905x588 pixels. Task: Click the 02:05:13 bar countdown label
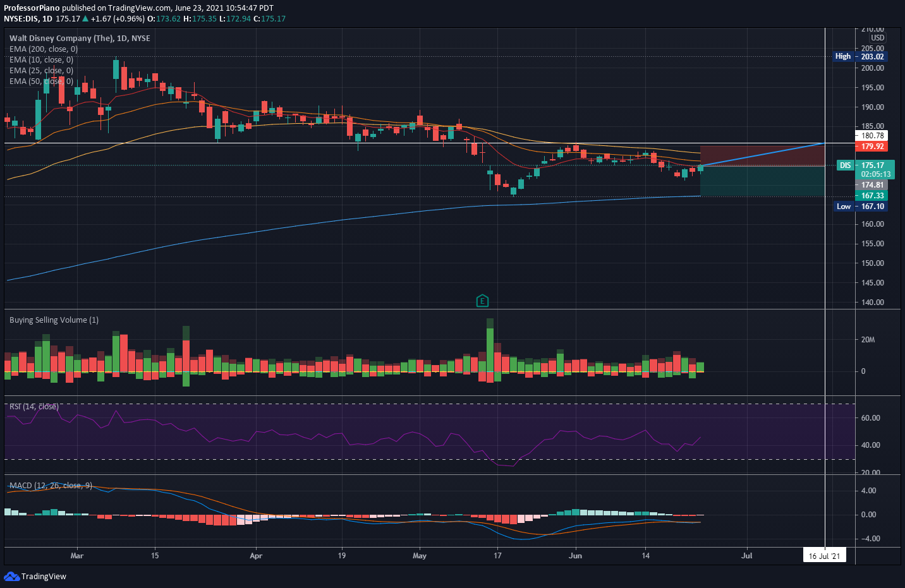click(876, 174)
